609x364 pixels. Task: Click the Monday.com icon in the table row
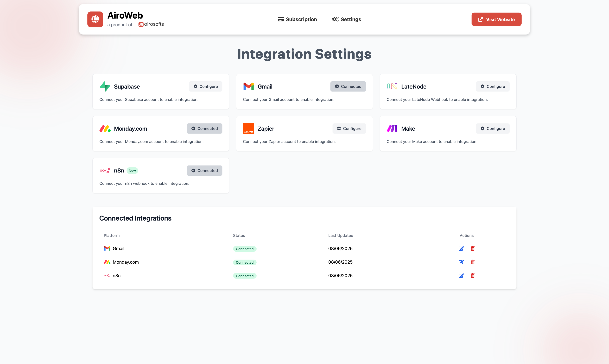pos(107,262)
